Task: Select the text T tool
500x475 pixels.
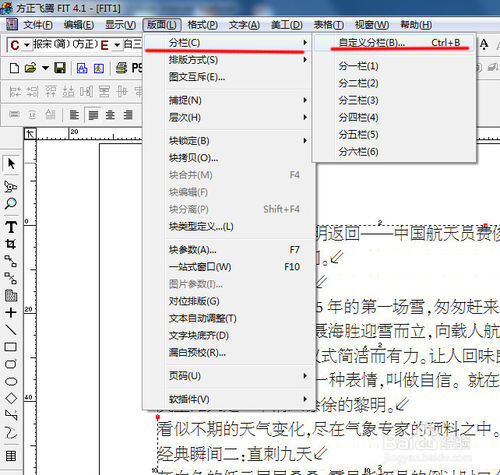Action: pos(11,227)
